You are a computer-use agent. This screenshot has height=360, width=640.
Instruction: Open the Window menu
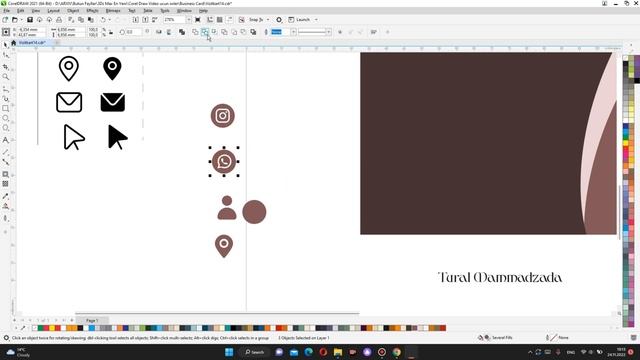click(184, 11)
